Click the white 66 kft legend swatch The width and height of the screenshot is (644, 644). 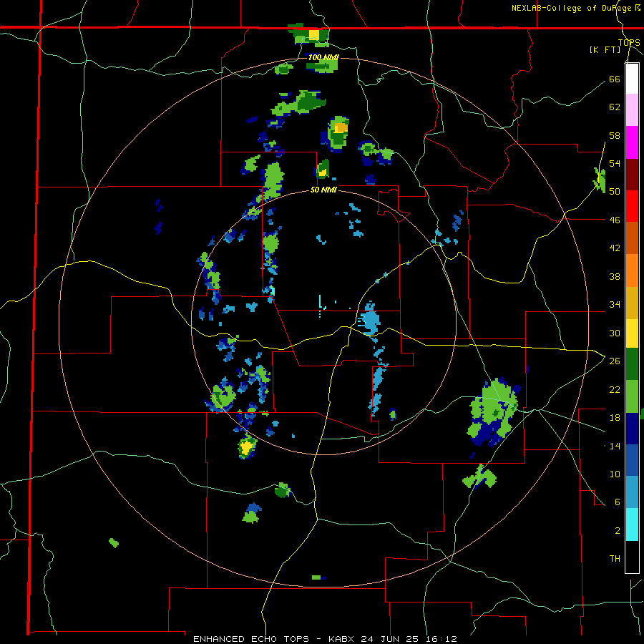632,79
